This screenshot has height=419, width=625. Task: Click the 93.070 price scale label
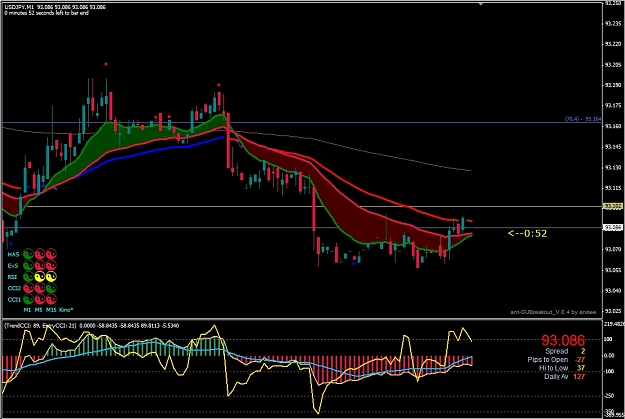[613, 250]
